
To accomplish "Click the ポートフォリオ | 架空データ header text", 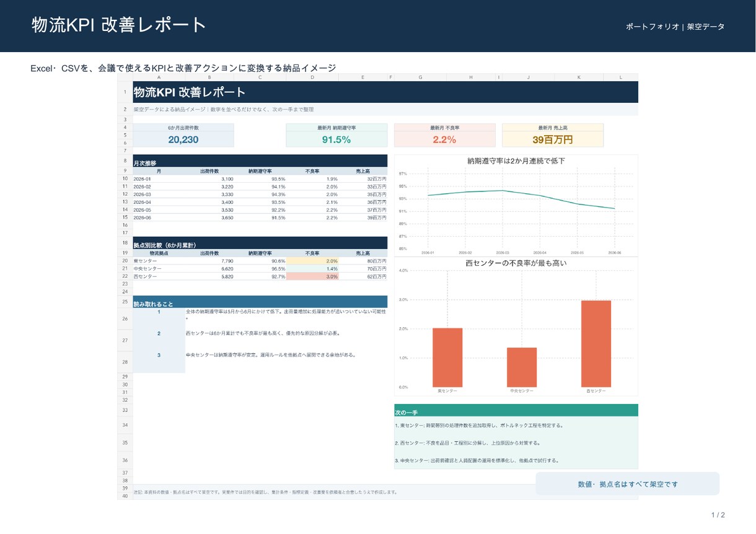I will point(675,27).
